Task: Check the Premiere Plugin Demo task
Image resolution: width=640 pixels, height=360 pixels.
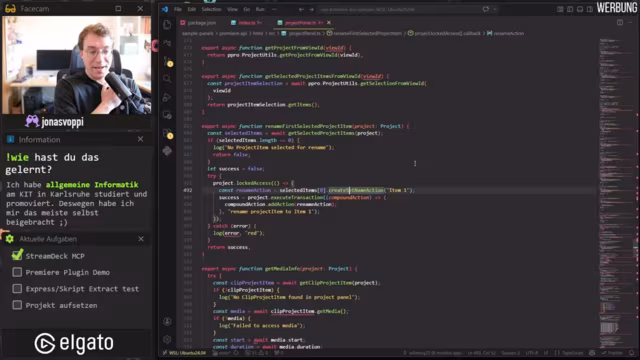Action: click(x=17, y=272)
